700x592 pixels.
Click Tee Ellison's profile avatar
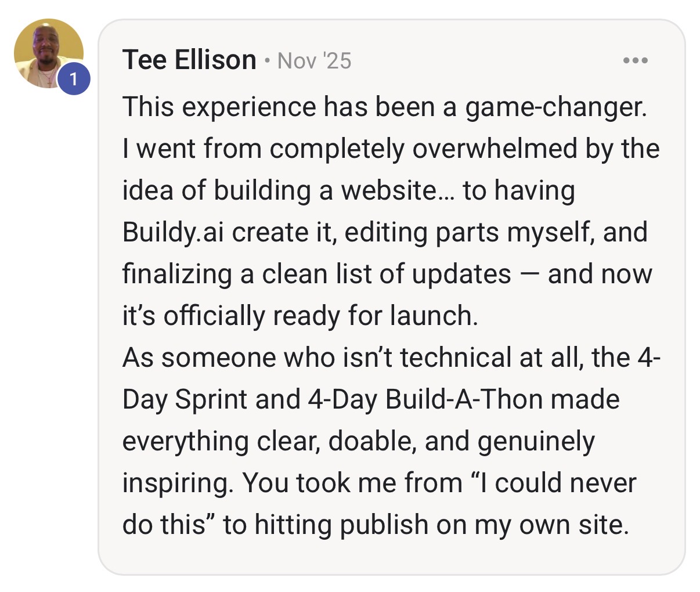tap(49, 53)
